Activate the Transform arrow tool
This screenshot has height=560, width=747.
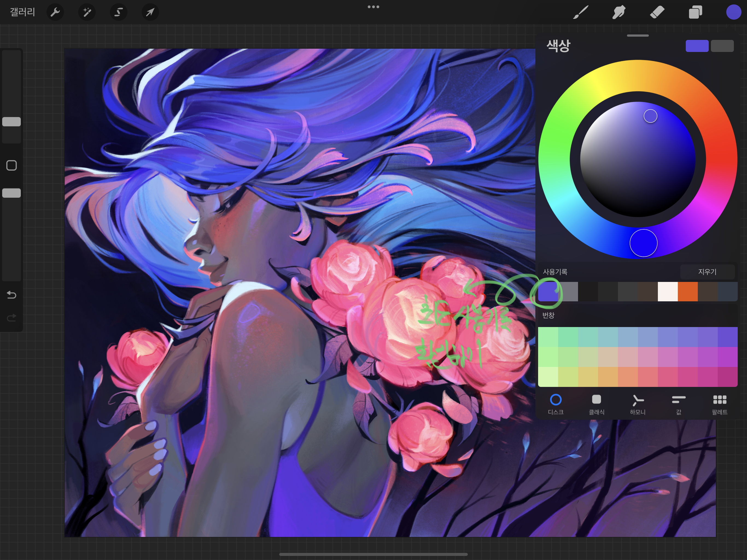coord(150,13)
